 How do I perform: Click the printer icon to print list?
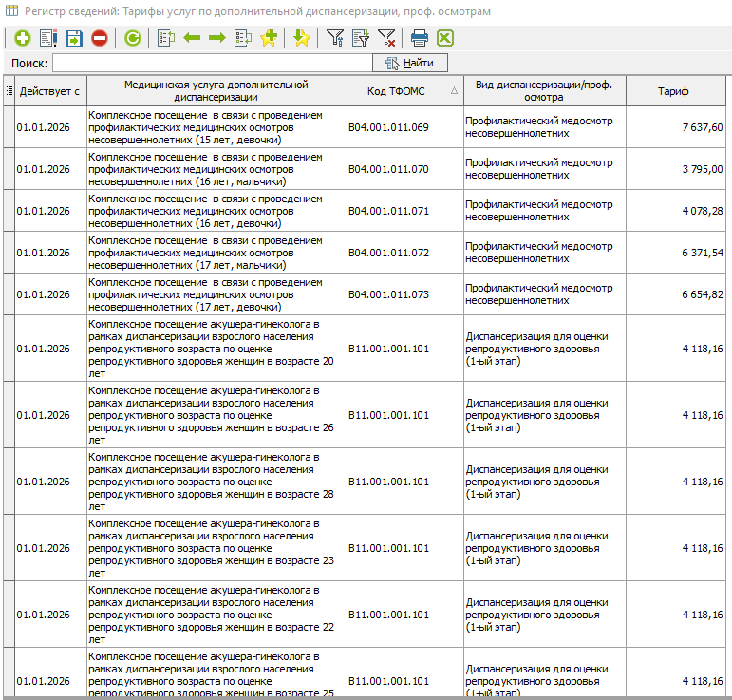point(419,38)
